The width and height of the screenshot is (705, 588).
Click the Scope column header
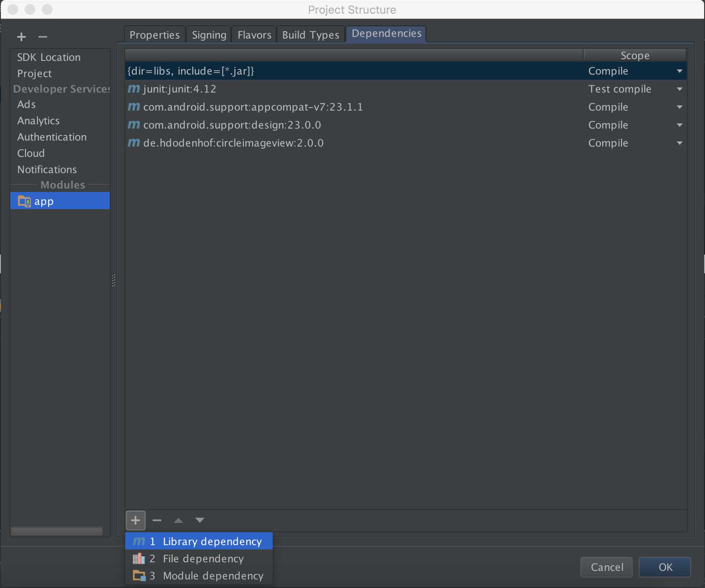pos(635,55)
